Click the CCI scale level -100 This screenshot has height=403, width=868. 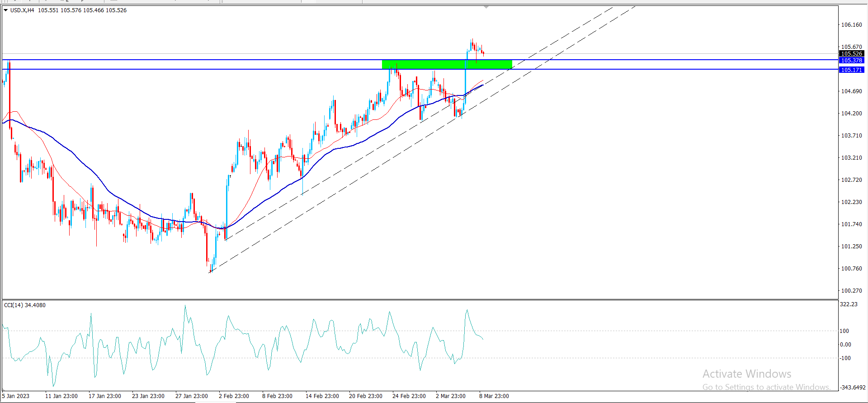coord(845,358)
